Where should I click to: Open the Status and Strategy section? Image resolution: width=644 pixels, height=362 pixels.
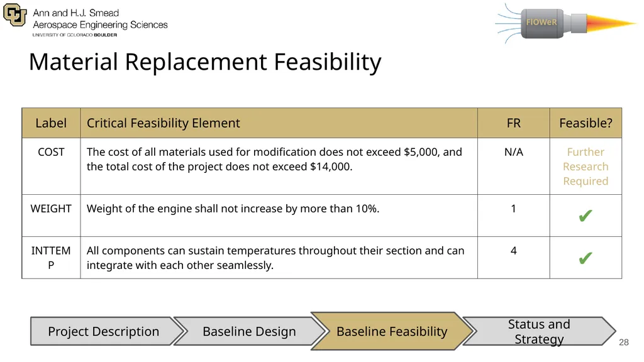(539, 331)
